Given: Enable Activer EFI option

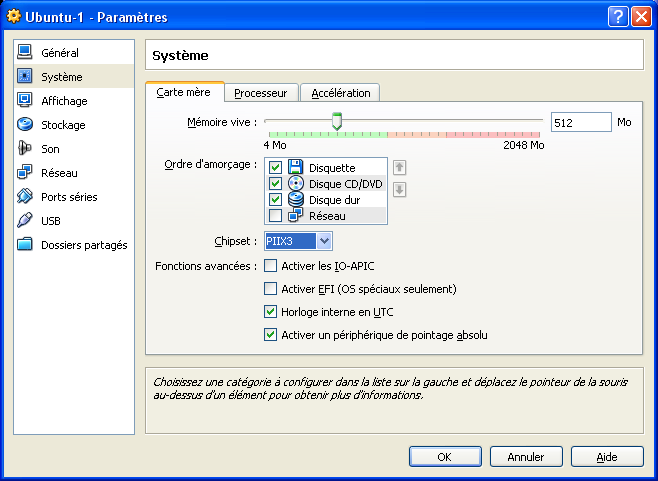Looking at the screenshot, I should [270, 289].
